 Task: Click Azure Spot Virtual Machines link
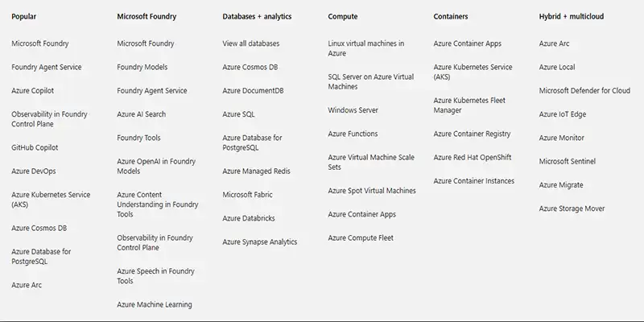[372, 191]
